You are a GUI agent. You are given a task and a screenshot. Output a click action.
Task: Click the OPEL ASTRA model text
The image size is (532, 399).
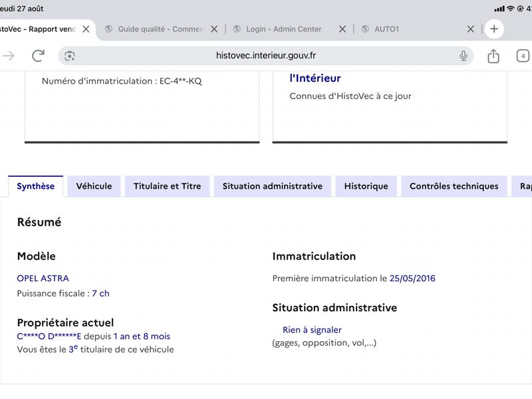click(43, 279)
